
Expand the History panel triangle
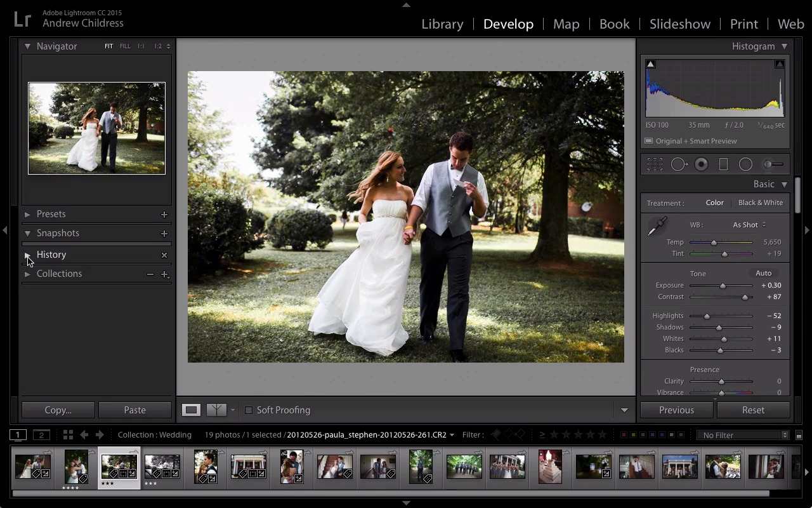tap(27, 255)
